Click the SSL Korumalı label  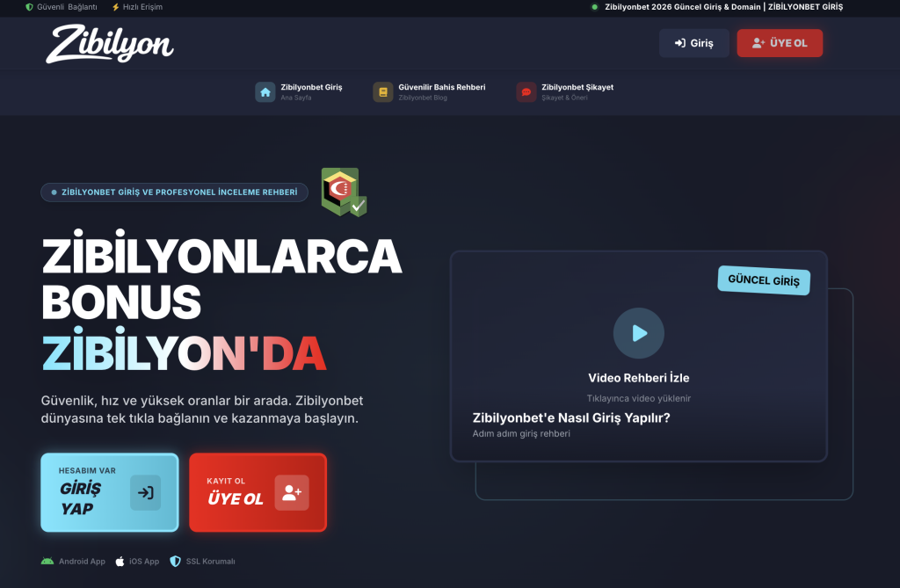pos(211,562)
